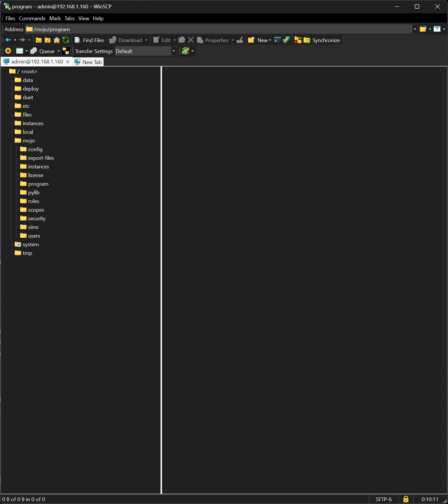Switch to the admin@192.168.1.160 tab

37,62
